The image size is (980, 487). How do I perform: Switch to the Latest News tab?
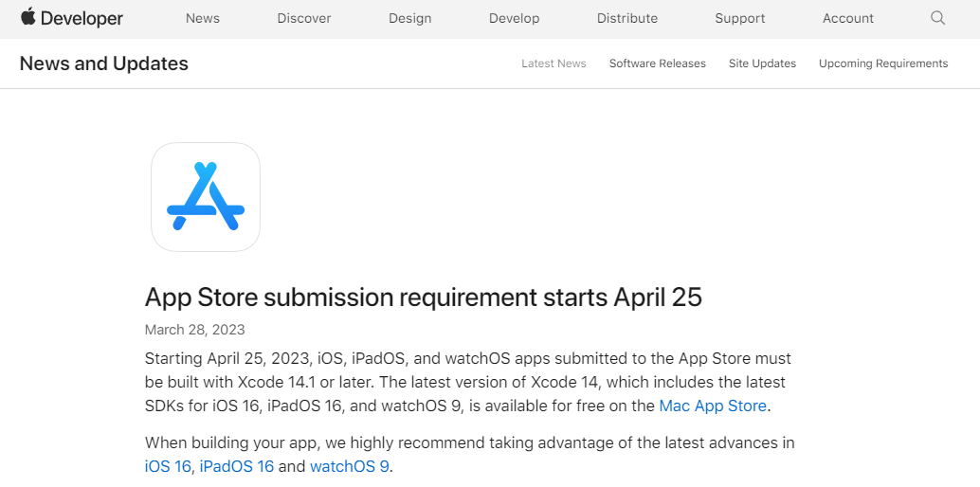click(554, 63)
